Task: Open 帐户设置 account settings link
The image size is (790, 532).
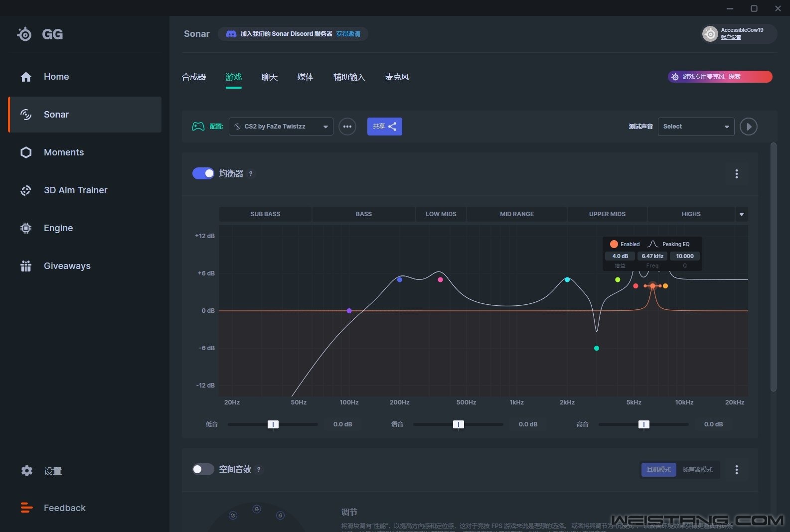Action: point(731,37)
